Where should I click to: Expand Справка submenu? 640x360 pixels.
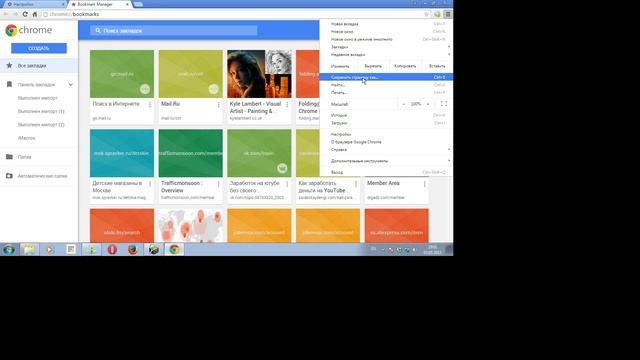pos(386,150)
